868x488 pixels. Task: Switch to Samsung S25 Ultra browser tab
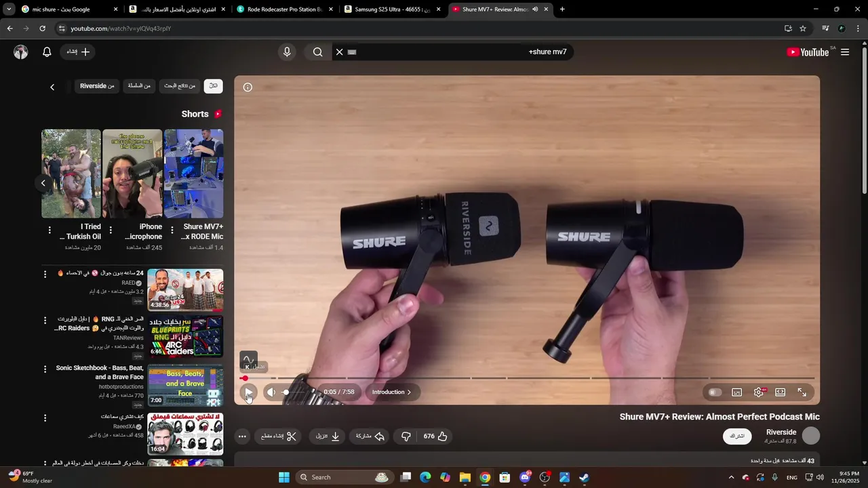point(392,9)
